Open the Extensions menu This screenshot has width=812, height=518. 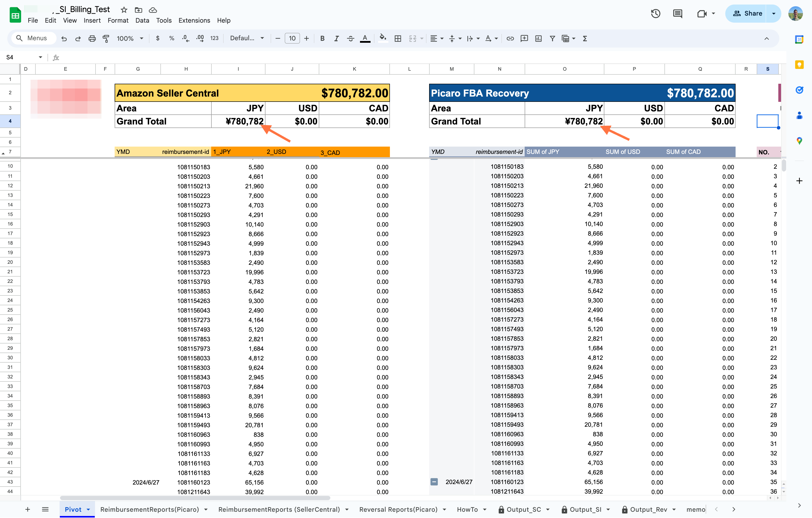pyautogui.click(x=194, y=20)
